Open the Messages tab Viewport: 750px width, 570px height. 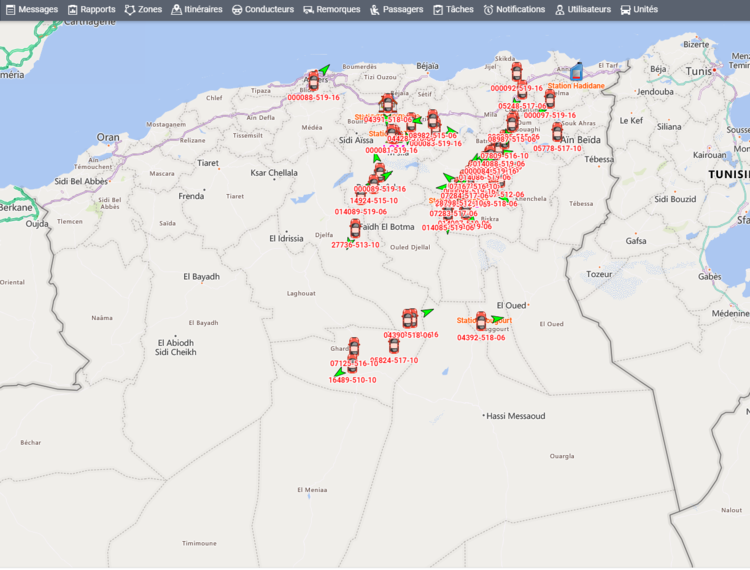coord(32,10)
